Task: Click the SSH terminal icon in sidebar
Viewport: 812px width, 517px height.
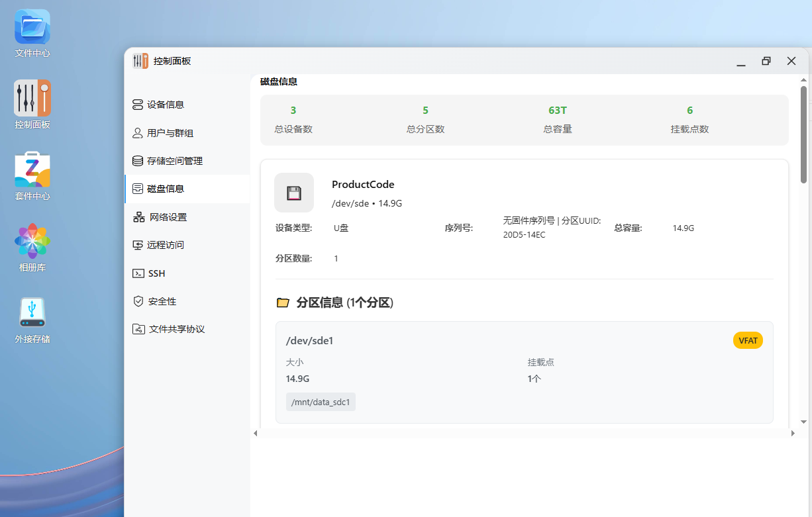Action: (138, 273)
